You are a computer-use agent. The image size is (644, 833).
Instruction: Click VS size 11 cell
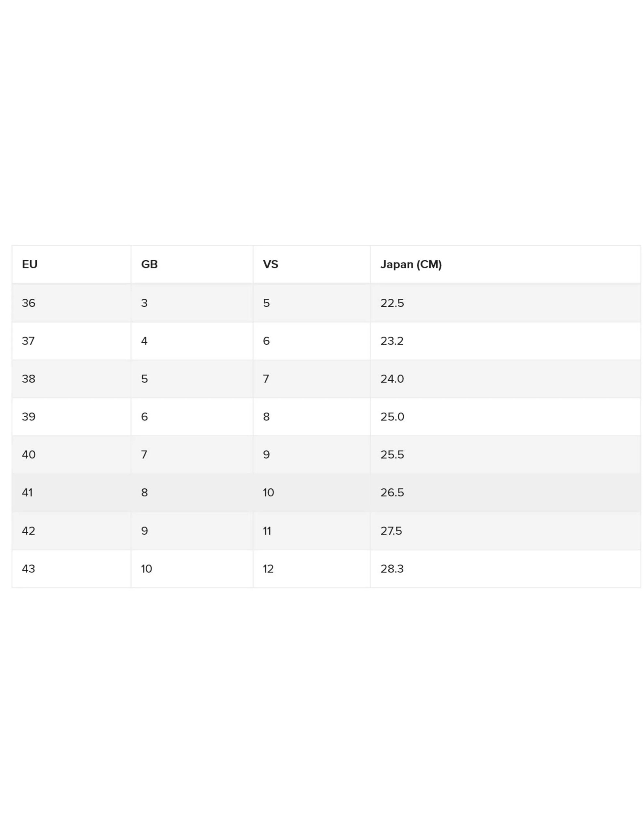(x=312, y=531)
